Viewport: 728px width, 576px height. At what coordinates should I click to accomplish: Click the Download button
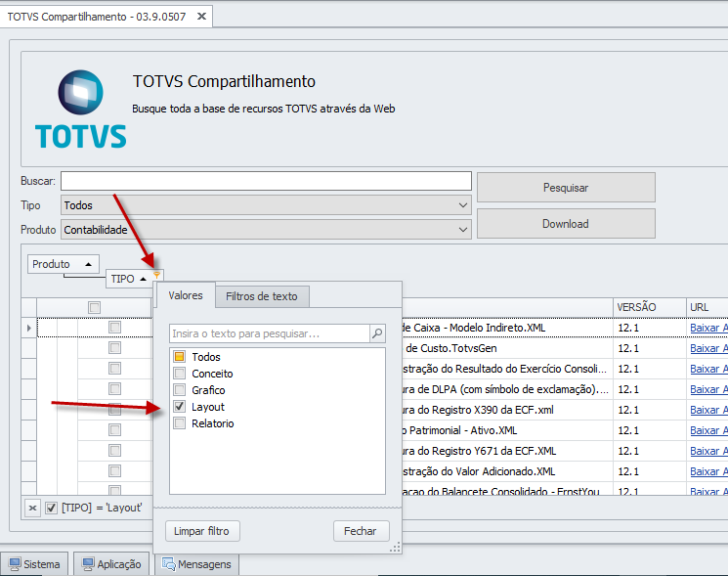pyautogui.click(x=566, y=224)
